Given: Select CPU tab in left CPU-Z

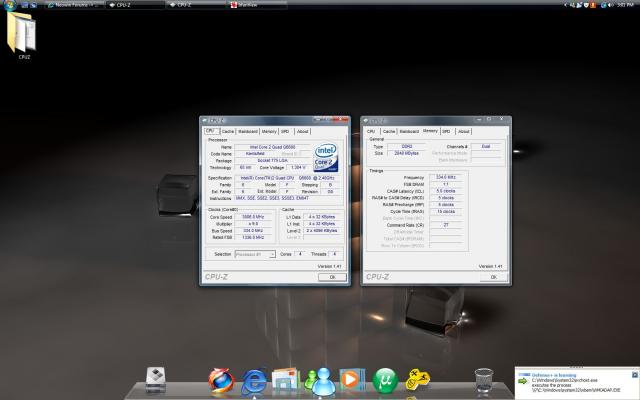Looking at the screenshot, I should pos(211,131).
